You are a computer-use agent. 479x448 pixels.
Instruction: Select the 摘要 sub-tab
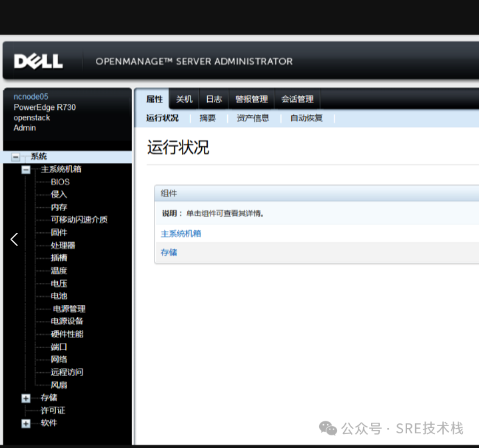tap(208, 118)
